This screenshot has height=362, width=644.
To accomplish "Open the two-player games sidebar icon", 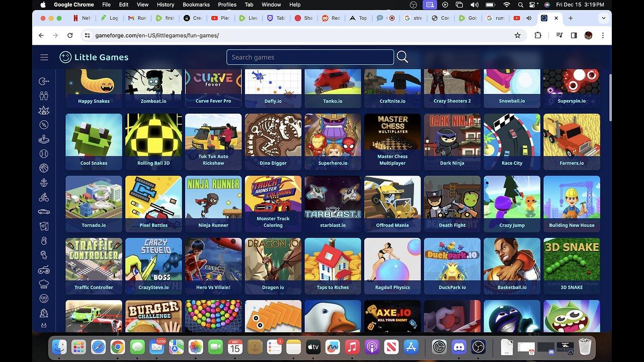I will [44, 96].
